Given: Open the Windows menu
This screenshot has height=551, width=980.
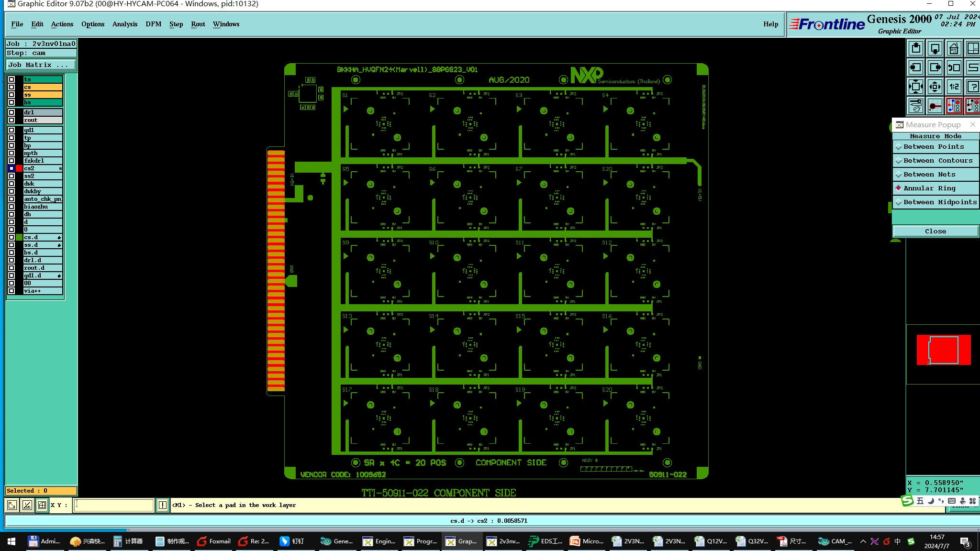Looking at the screenshot, I should (x=226, y=24).
